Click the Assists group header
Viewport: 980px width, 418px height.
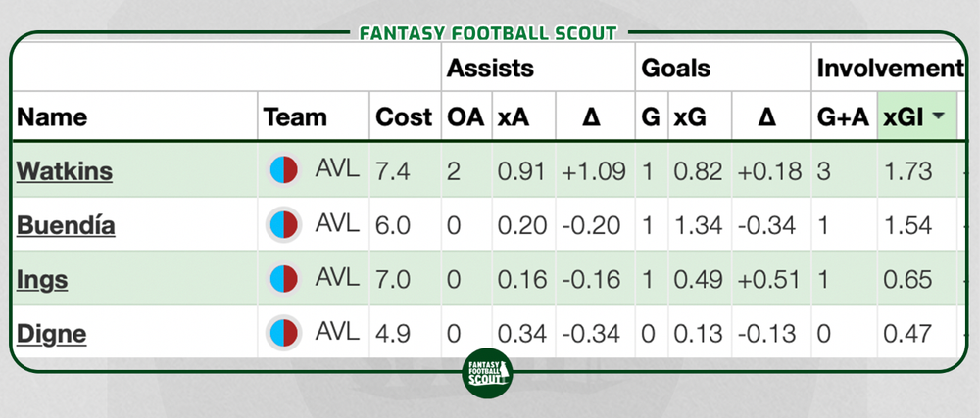coord(490,69)
